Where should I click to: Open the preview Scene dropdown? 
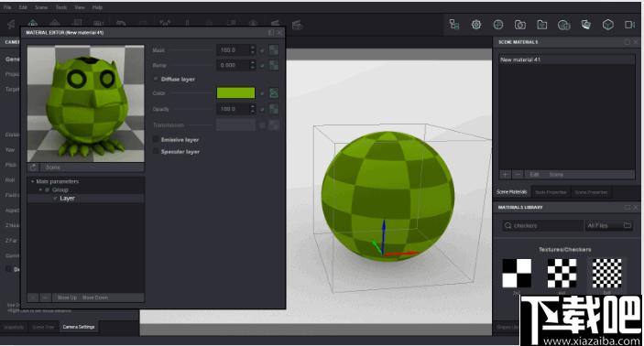93,167
